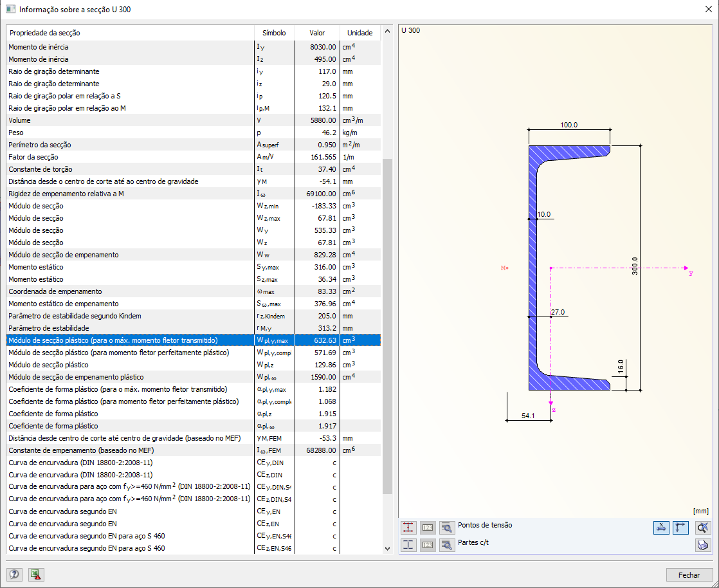
Task: Open the help button at bottom left
Action: (14, 574)
